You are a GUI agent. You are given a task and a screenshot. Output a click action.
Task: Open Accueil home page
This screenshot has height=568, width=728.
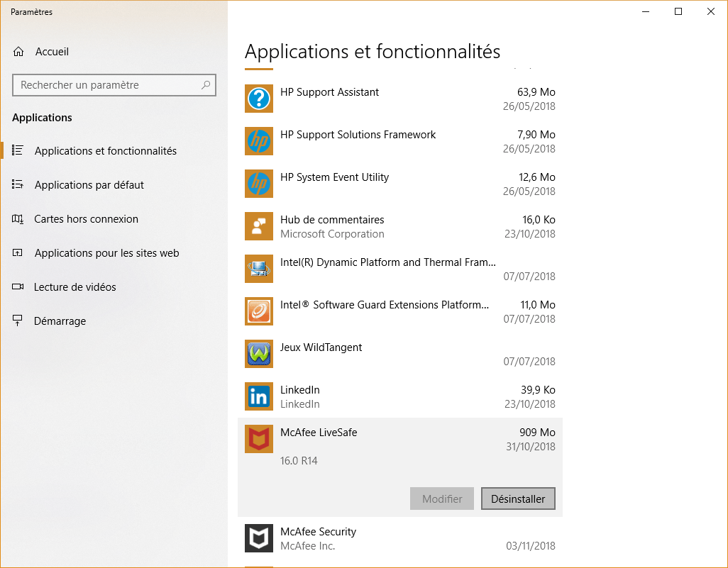coord(52,52)
